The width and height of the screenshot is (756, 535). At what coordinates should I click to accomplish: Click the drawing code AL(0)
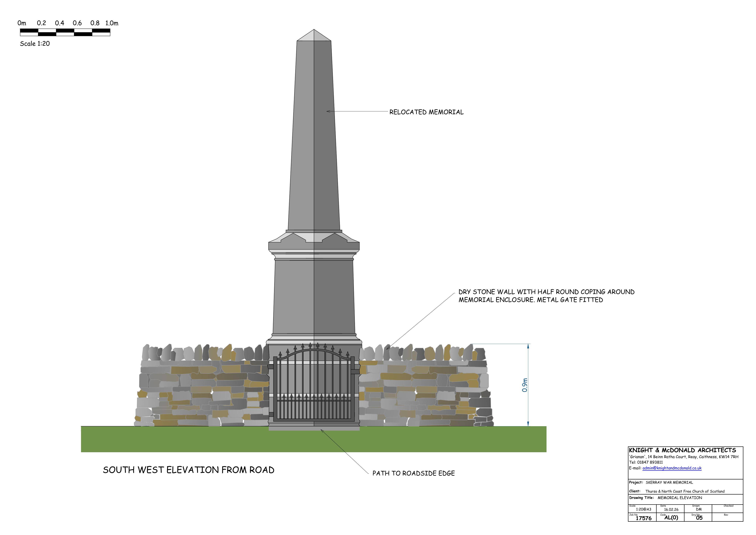[x=671, y=517]
